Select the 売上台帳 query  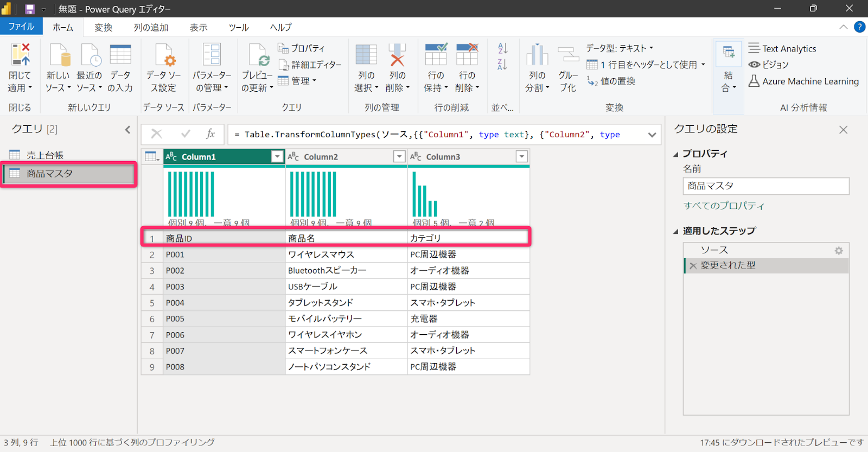pos(69,155)
